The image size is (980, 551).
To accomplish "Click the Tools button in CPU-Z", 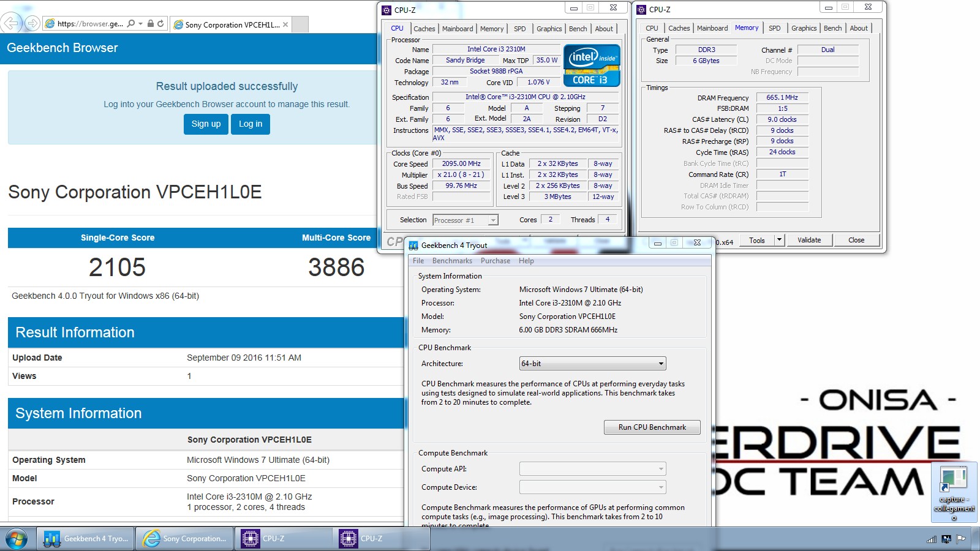I will (757, 240).
